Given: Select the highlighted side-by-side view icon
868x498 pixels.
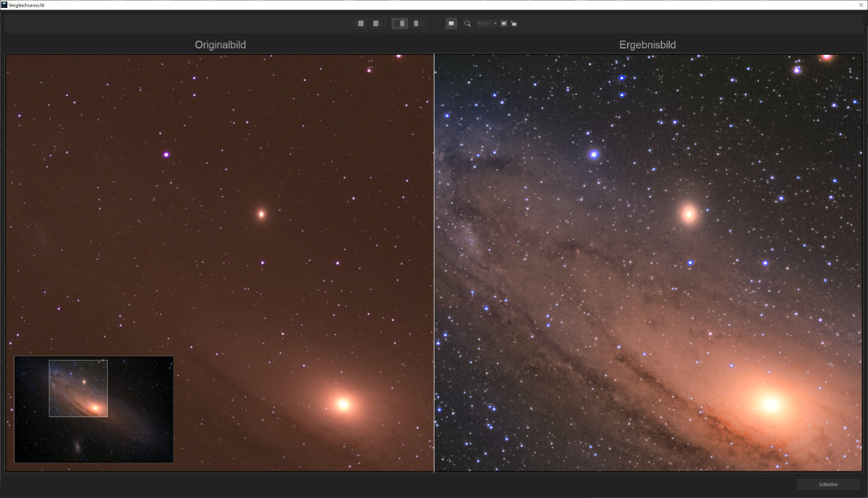Looking at the screenshot, I should 400,23.
